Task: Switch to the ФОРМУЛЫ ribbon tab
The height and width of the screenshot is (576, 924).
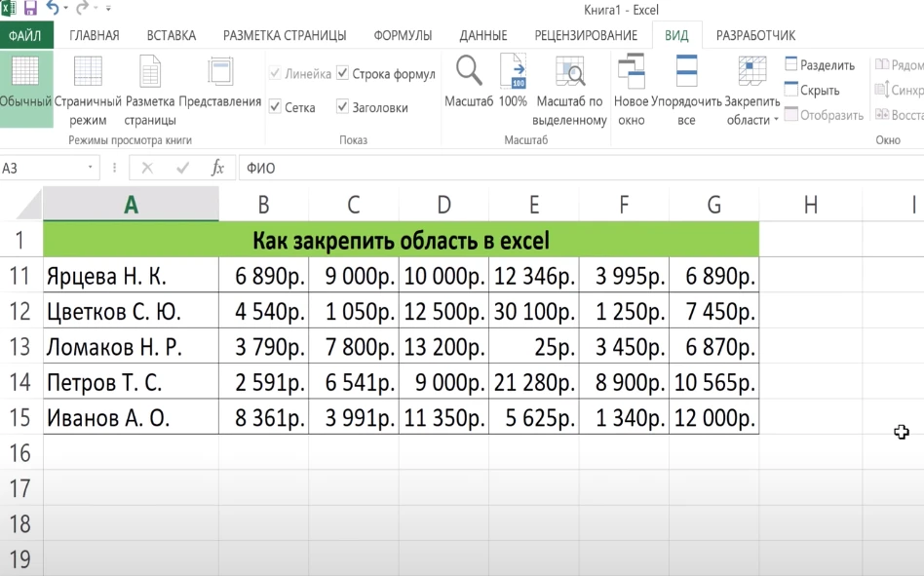Action: pos(403,36)
